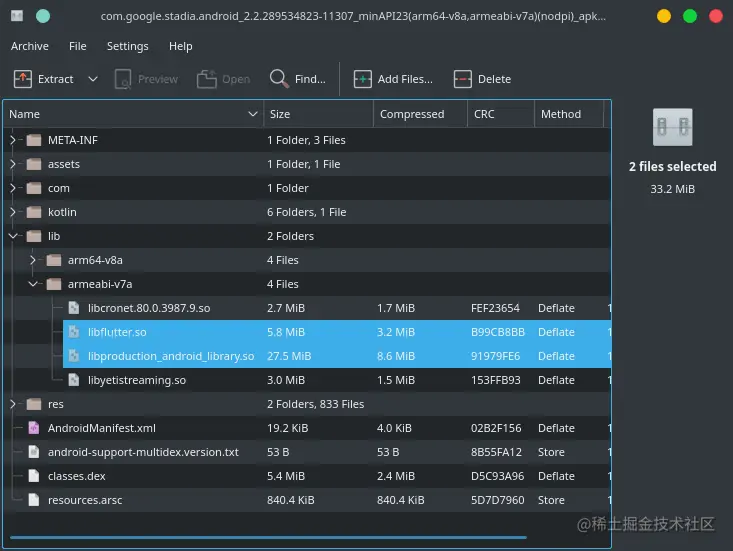
Task: Click the Name column sort arrow
Action: pos(252,114)
